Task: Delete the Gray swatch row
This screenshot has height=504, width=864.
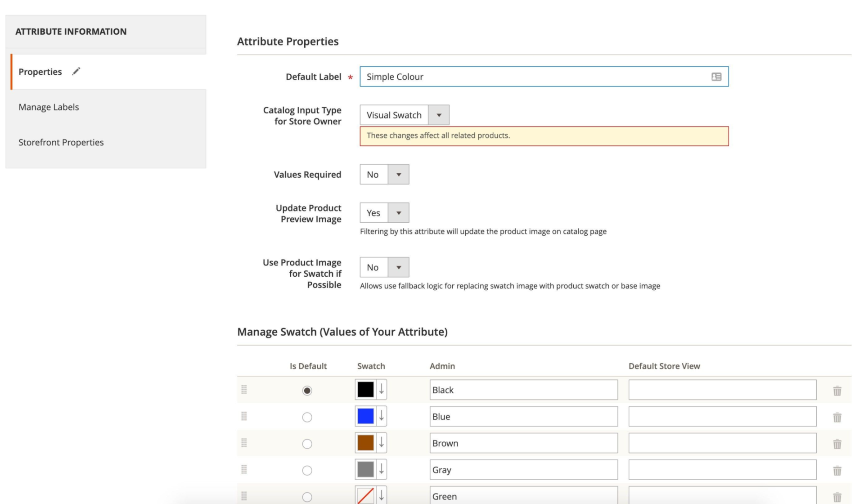Action: [837, 470]
